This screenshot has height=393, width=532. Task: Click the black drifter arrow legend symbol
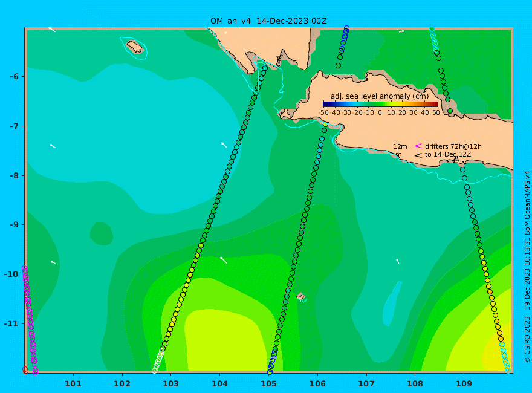(418, 155)
